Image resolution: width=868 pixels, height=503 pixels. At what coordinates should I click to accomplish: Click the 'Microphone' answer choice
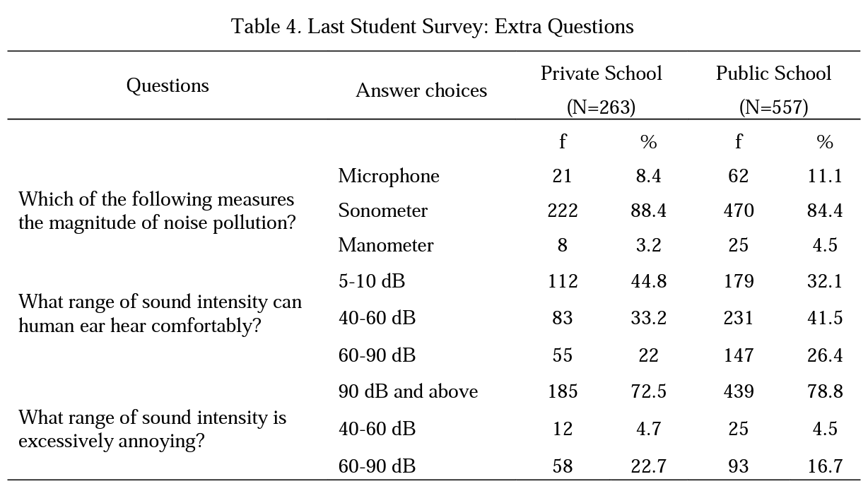[x=388, y=176]
